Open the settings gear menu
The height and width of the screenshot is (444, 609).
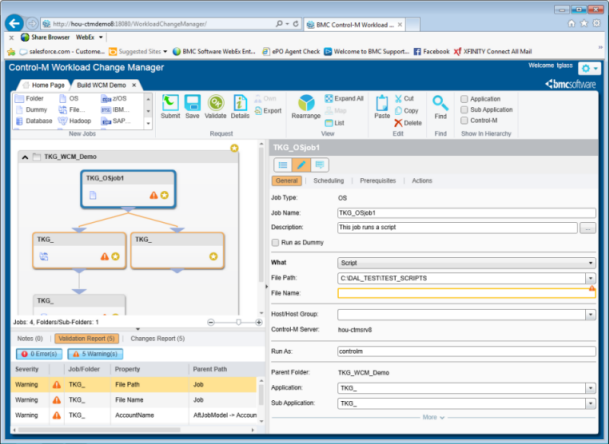pos(589,68)
